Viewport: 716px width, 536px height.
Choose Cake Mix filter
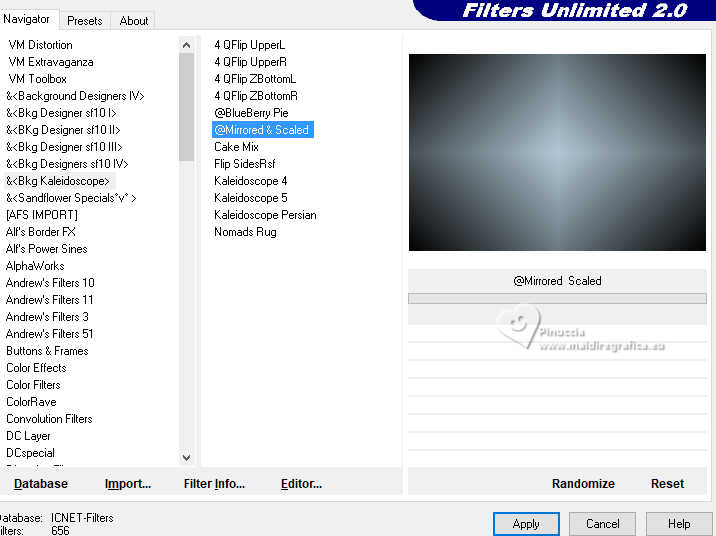[237, 147]
